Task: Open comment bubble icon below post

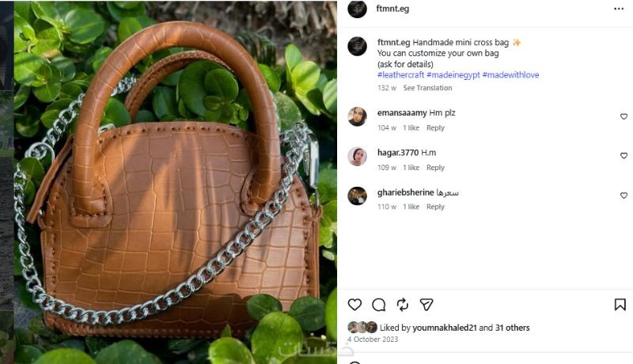Action: click(378, 305)
